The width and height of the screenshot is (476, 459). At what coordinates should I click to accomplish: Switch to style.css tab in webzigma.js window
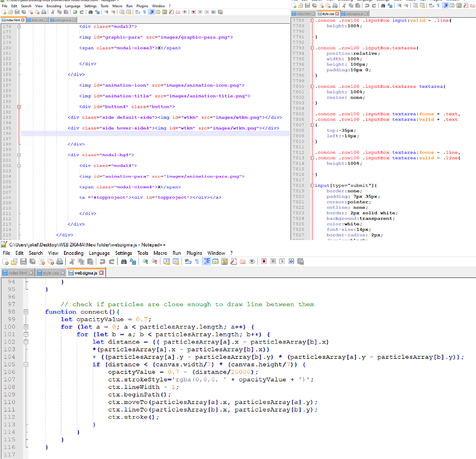point(50,273)
